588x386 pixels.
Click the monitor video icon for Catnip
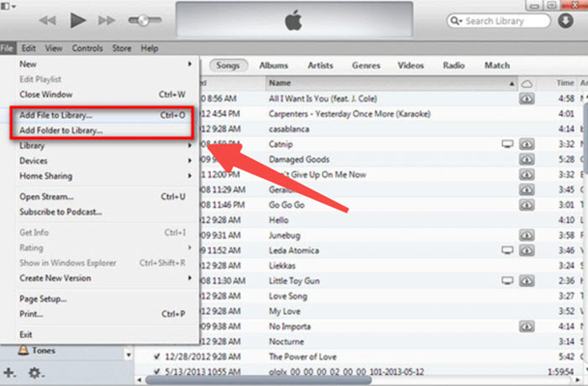coord(507,144)
